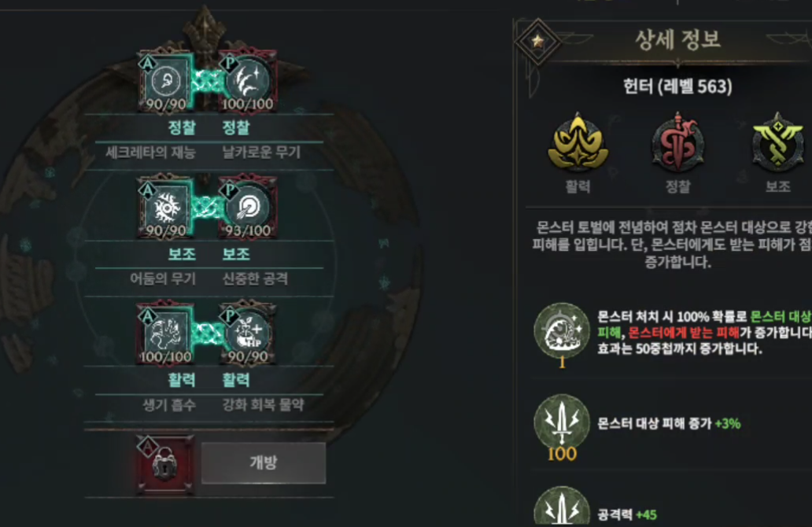Click the 상세 정보 panel header
Screen dimensions: 812x527
pos(678,40)
